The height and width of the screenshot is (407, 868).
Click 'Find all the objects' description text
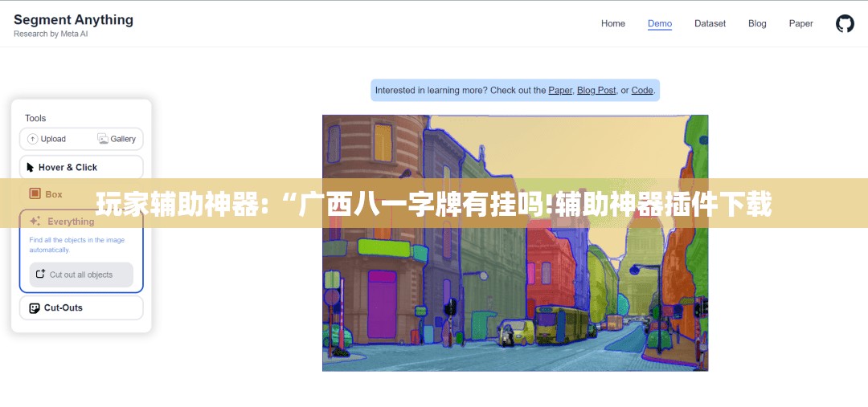pyautogui.click(x=77, y=245)
